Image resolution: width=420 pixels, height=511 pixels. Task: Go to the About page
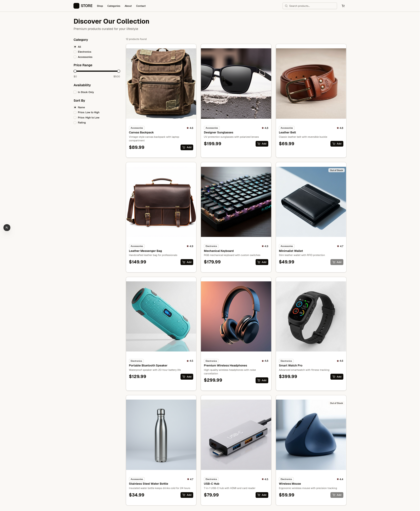pos(128,6)
